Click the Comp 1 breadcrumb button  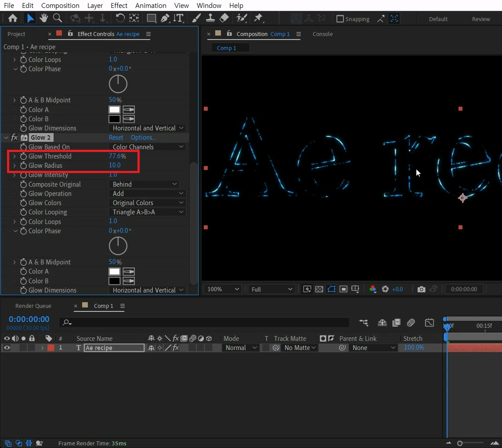230,48
